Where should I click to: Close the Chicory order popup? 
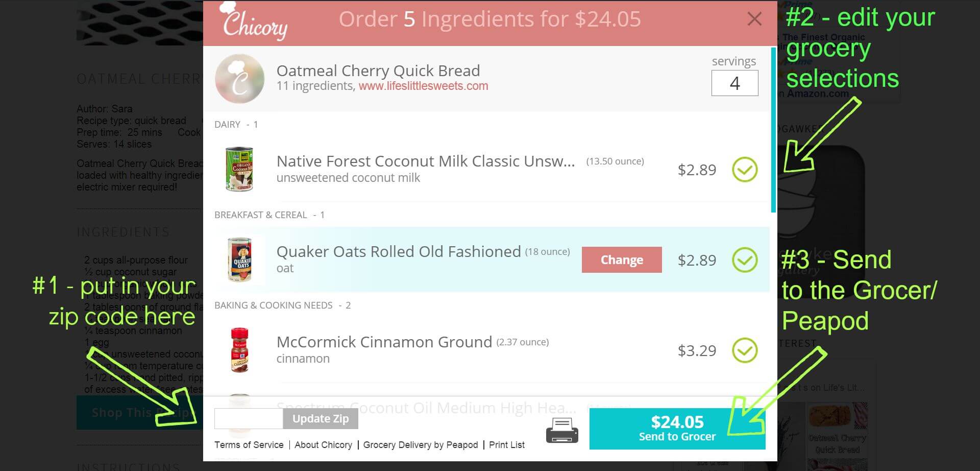754,18
